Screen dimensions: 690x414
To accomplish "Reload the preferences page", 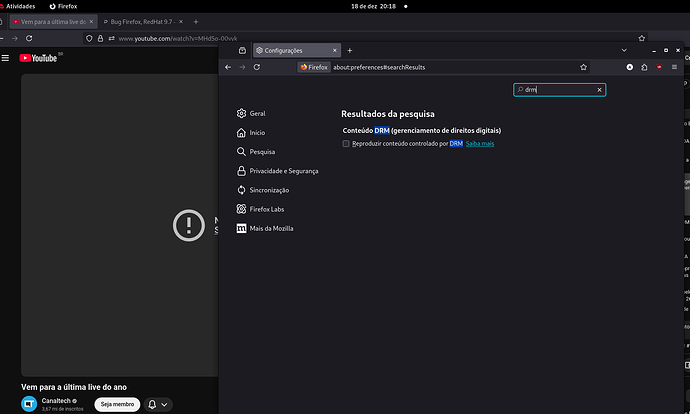I will 257,67.
